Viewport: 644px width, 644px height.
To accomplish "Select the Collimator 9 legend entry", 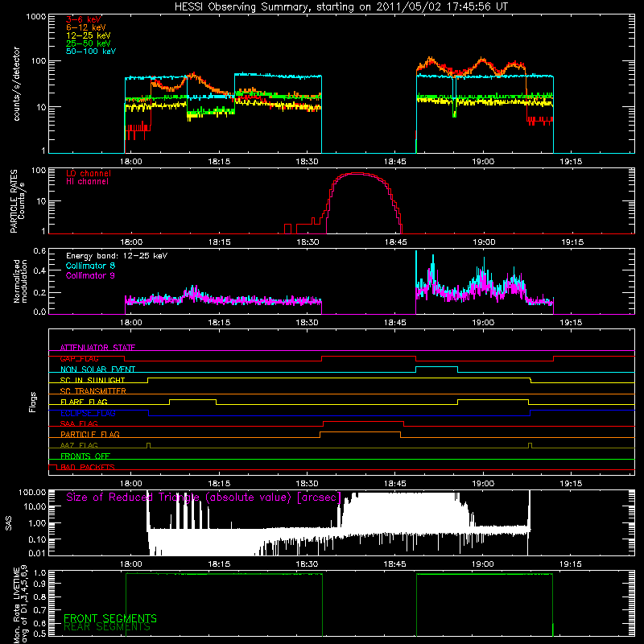I will pos(90,275).
